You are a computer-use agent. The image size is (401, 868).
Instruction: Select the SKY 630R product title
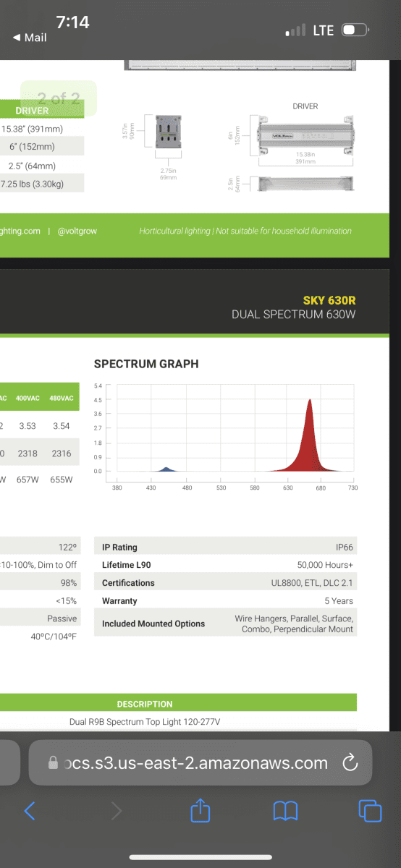[329, 300]
